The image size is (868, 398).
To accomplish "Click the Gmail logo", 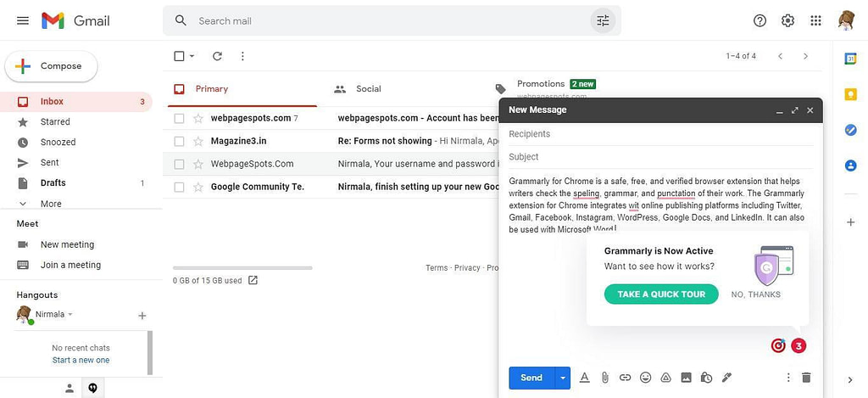I will [75, 21].
